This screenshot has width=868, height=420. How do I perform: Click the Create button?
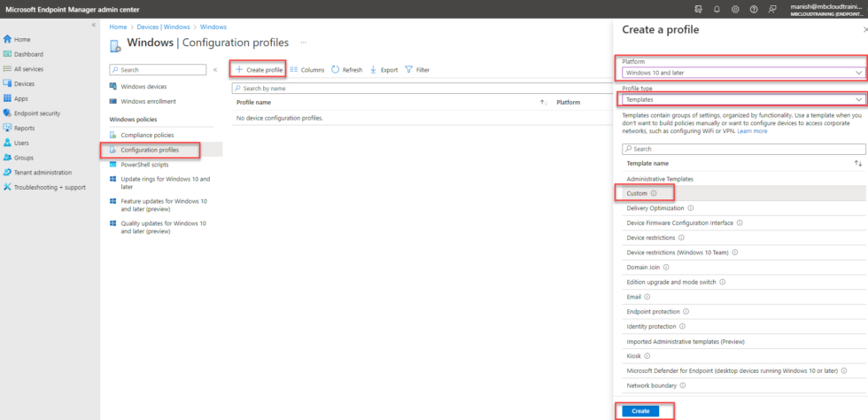(x=639, y=411)
